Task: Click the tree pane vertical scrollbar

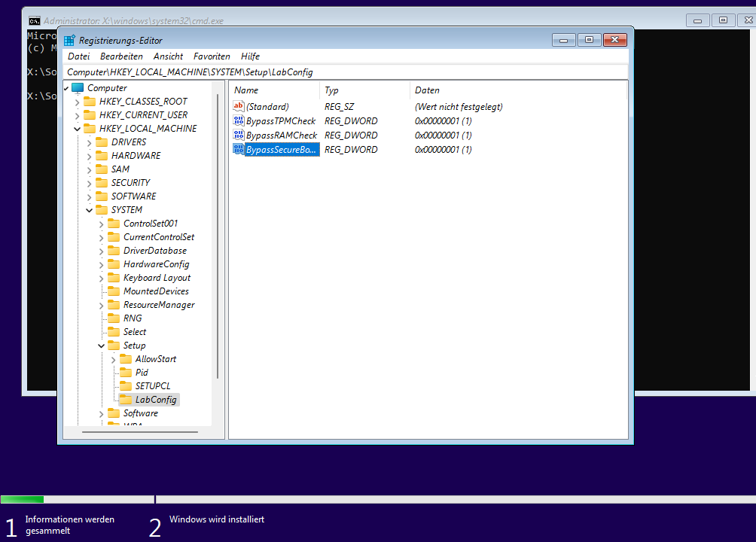Action: point(218,236)
